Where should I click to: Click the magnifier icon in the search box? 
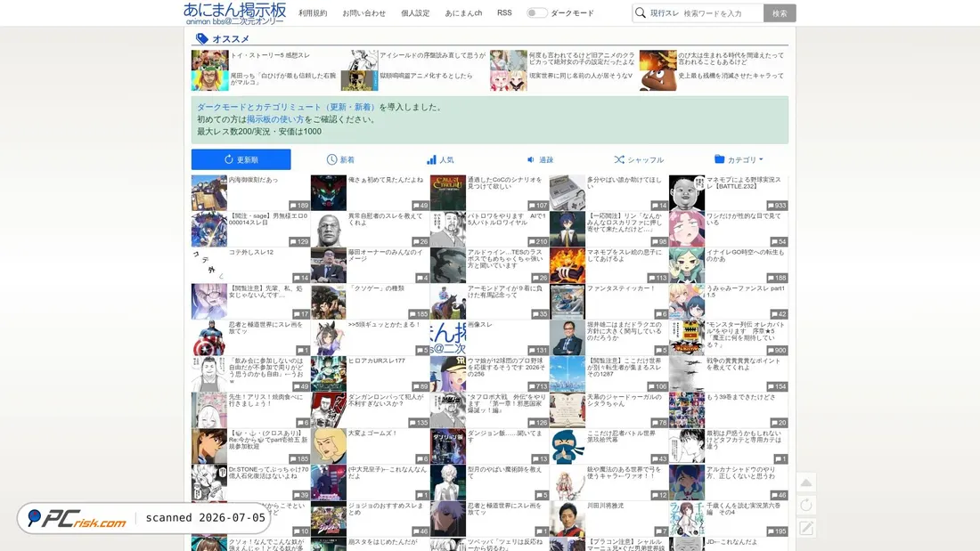pyautogui.click(x=641, y=13)
